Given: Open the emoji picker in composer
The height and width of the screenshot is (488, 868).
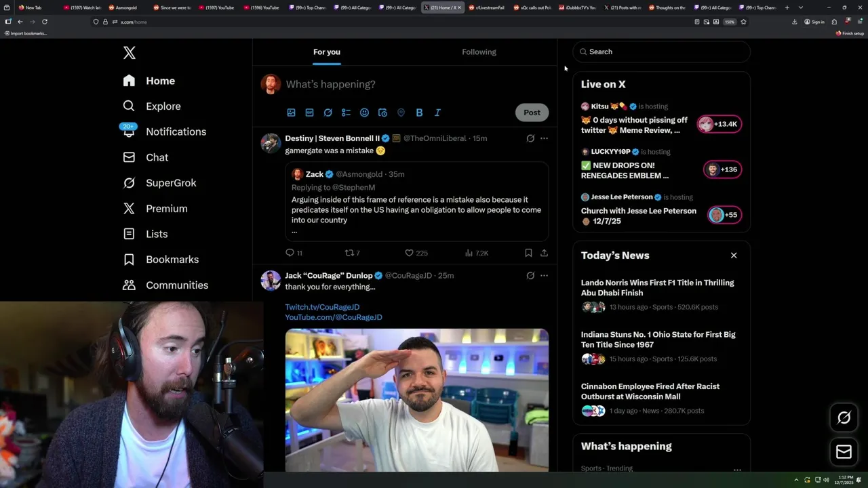Looking at the screenshot, I should 364,113.
